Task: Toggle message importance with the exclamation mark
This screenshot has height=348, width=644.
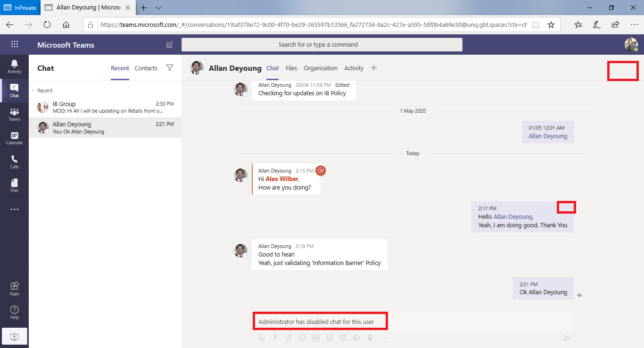Action: point(275,338)
